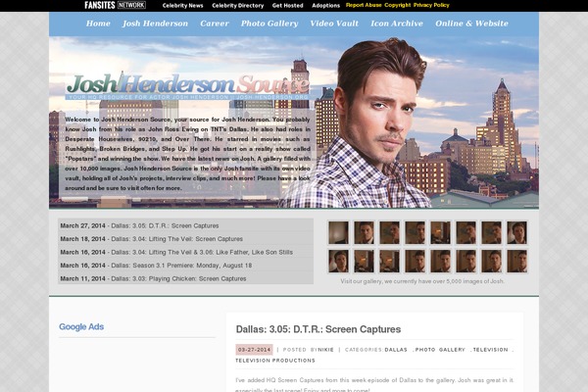Open second thumbnail in top gallery row
The height and width of the screenshot is (392, 588).
tap(365, 232)
